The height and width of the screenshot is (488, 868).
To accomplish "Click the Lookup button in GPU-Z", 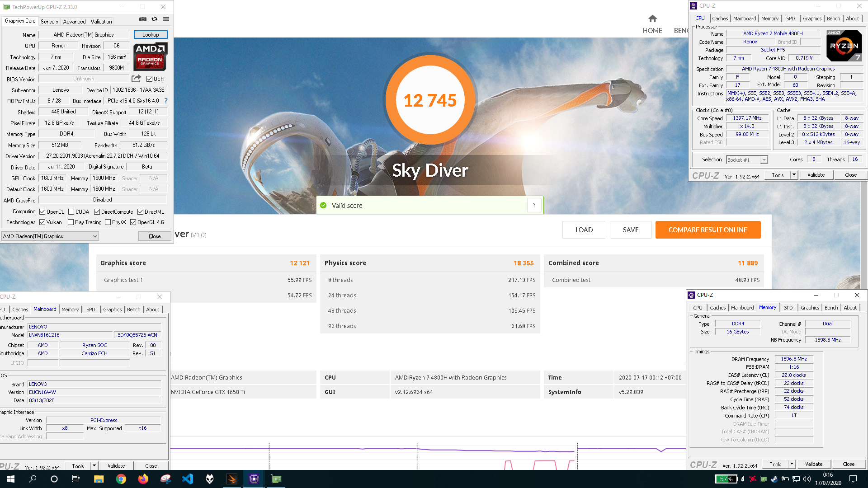I will [x=151, y=35].
